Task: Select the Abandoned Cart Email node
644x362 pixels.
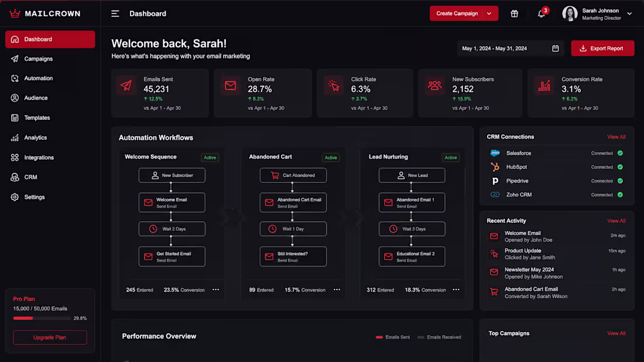Action: (293, 203)
